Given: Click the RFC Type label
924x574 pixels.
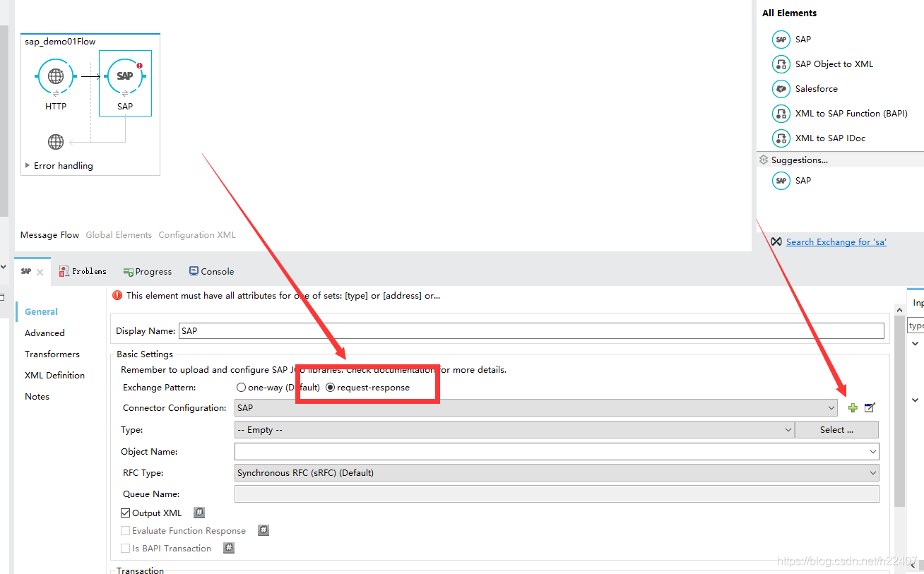Looking at the screenshot, I should click(143, 473).
